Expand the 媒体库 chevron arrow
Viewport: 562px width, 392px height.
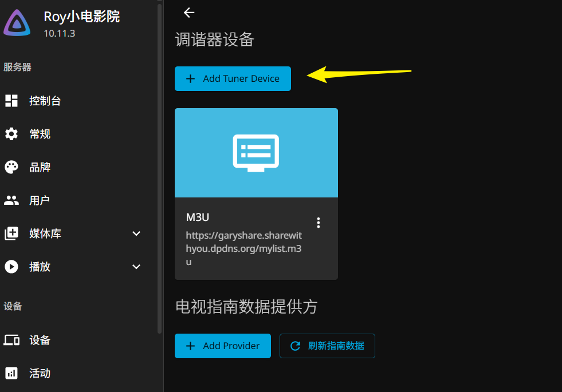click(x=136, y=233)
